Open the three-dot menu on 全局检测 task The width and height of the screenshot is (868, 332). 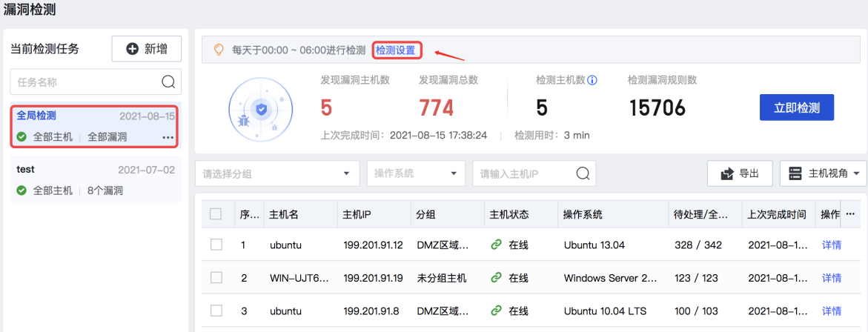click(x=168, y=137)
